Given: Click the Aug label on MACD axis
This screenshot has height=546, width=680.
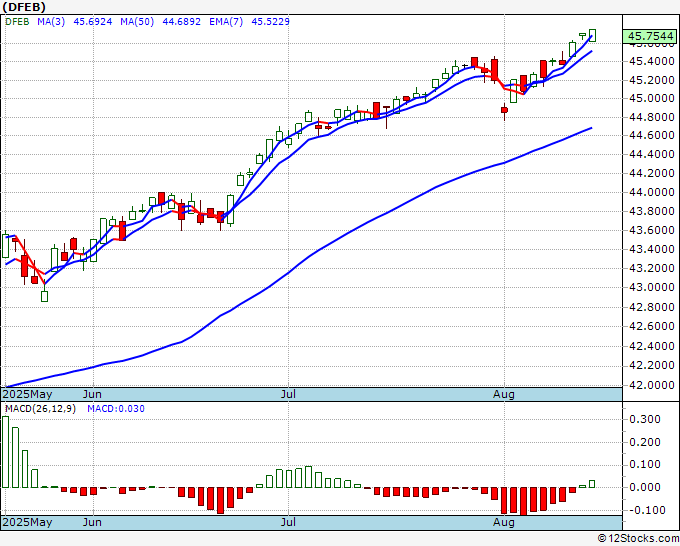Looking at the screenshot, I should point(504,522).
